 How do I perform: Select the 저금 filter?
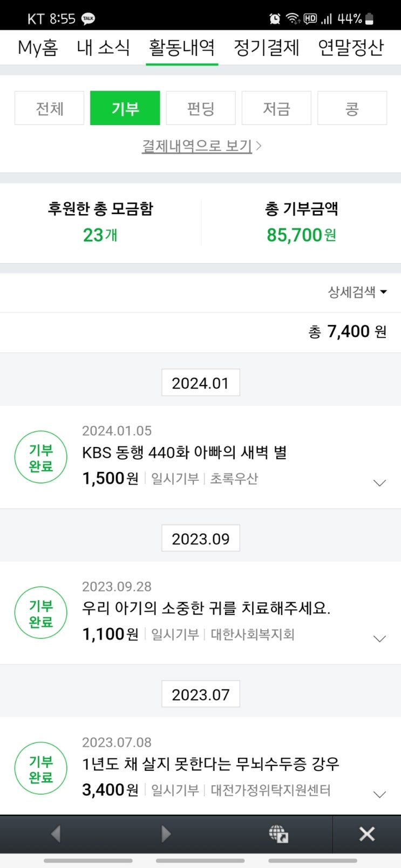(276, 108)
